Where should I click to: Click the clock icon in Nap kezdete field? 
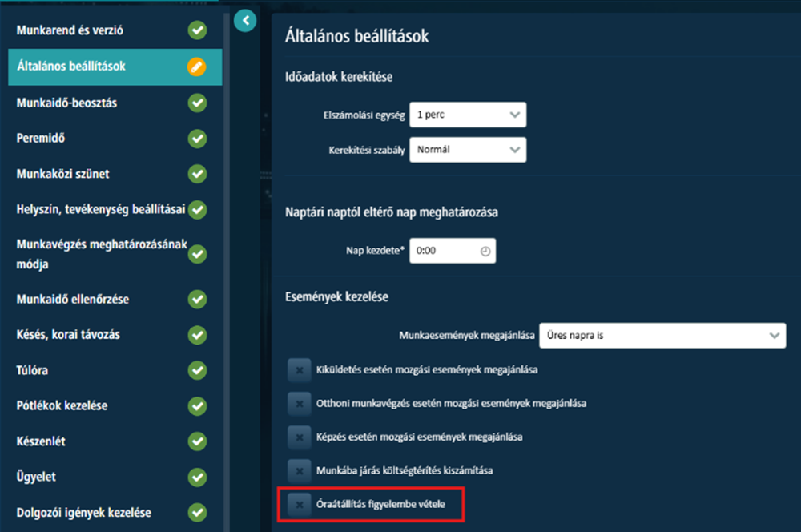coord(485,251)
